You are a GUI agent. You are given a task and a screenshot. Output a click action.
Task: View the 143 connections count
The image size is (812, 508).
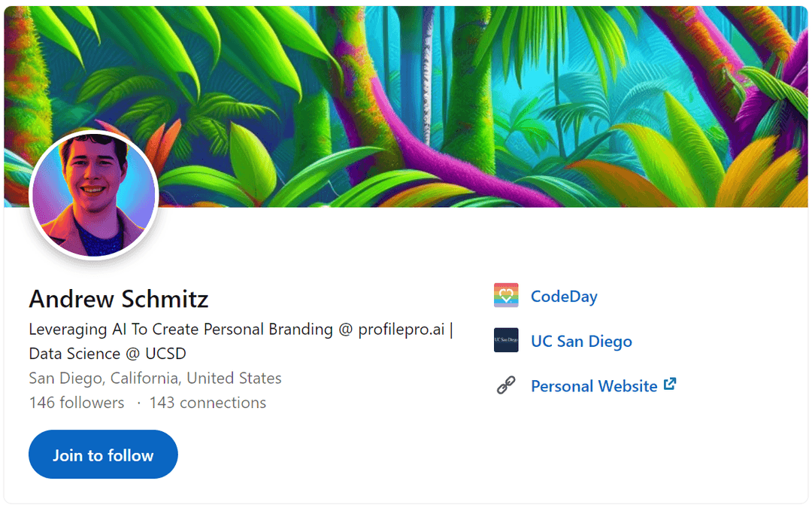click(208, 403)
